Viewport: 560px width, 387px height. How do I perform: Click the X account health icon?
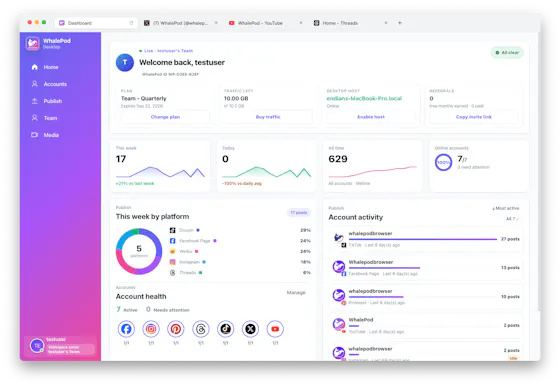[250, 329]
